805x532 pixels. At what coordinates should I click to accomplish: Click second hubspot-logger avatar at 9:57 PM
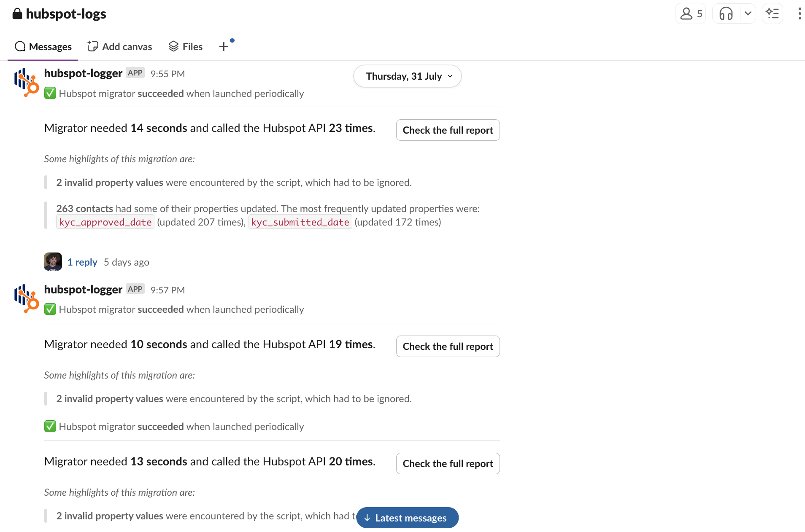click(26, 298)
